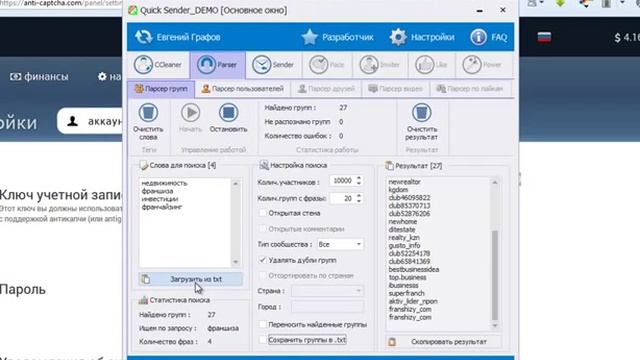Select the word инвестиции in search list

tap(160, 199)
